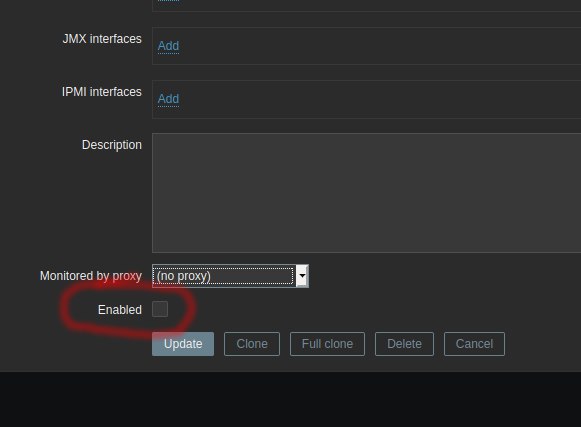This screenshot has height=427, width=581.
Task: Click the Update button
Action: tap(183, 344)
